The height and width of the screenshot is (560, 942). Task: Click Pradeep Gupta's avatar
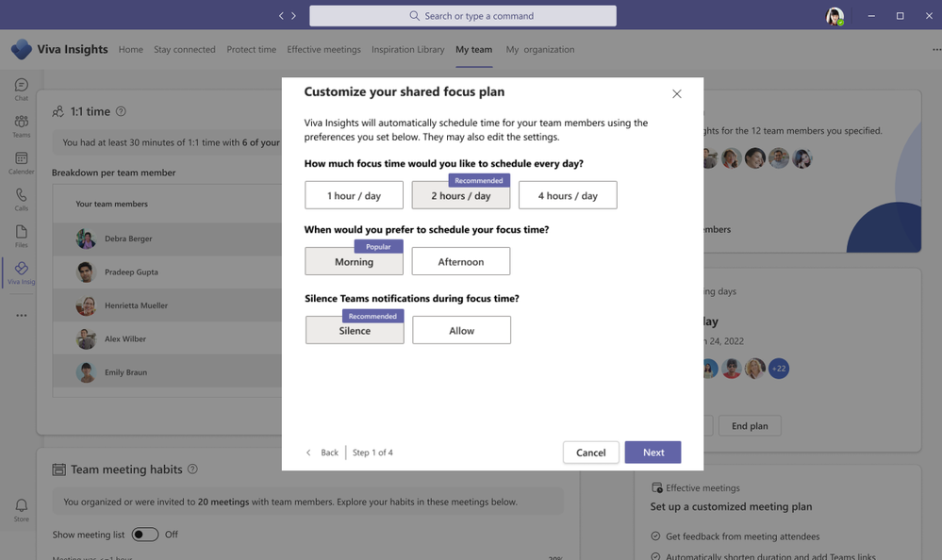click(86, 272)
